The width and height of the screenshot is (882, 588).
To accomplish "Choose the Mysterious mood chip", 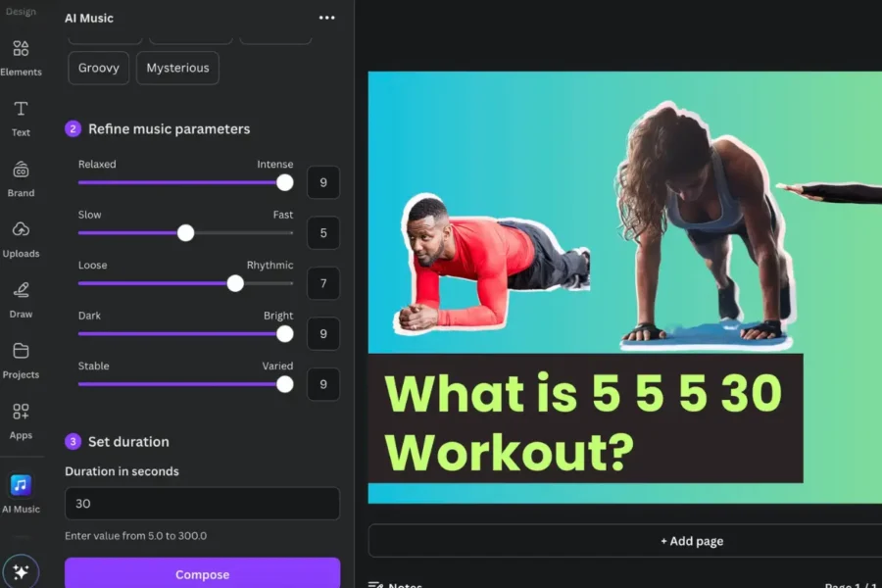I will coord(177,68).
